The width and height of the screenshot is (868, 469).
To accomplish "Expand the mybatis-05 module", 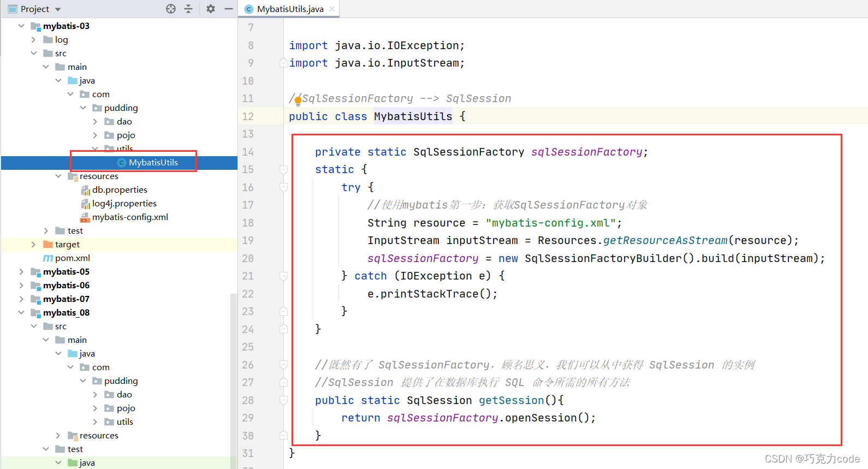I will pyautogui.click(x=21, y=271).
